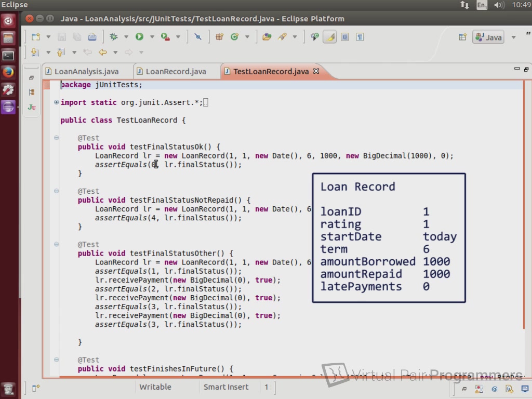Click the Debug bug icon in toolbar
The width and height of the screenshot is (532, 399).
[113, 37]
